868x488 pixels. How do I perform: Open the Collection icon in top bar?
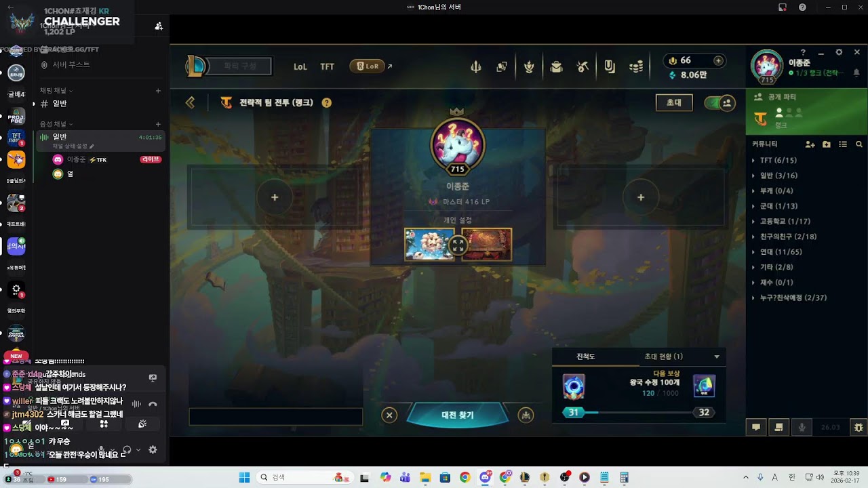point(502,66)
